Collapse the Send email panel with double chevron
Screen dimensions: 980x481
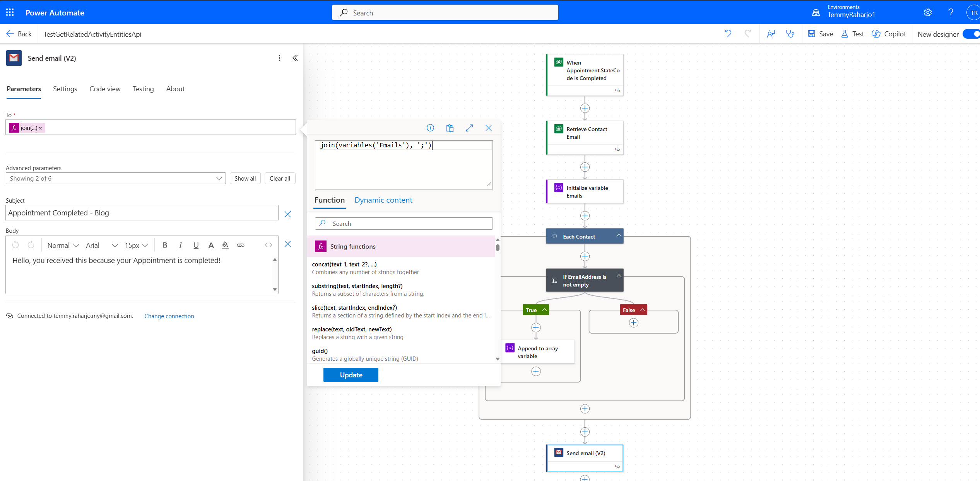pos(295,58)
